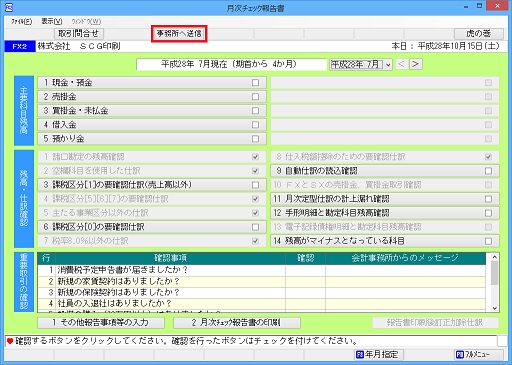Tick the 課税区分[1]の要確認仕訳 checkbox

255,185
